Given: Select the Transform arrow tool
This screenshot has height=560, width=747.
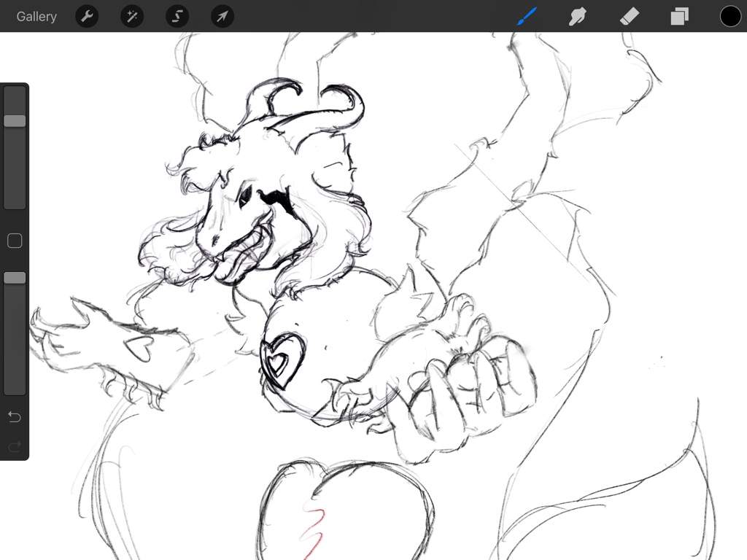Looking at the screenshot, I should click(x=222, y=16).
